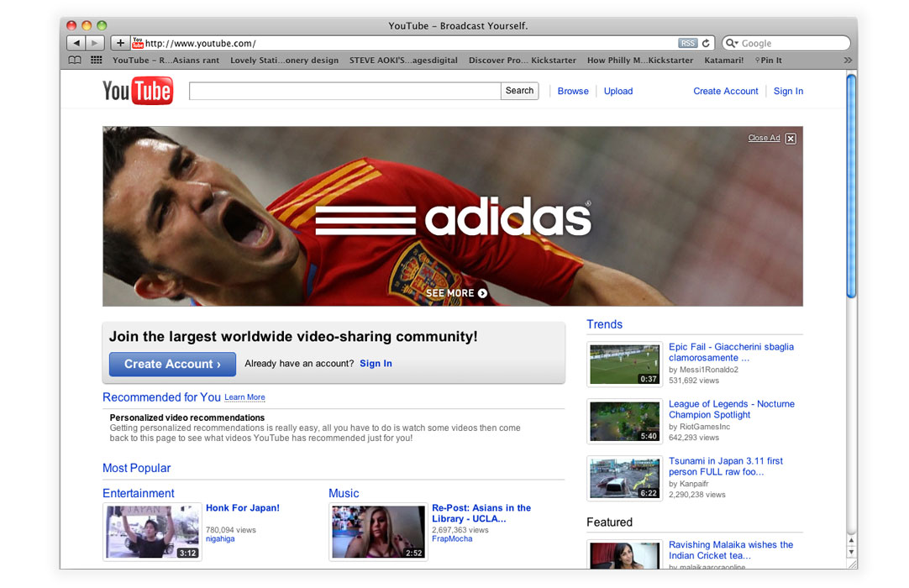This screenshot has width=909, height=588.
Task: Click Sign In beside 'Already have an account?'
Action: pyautogui.click(x=376, y=364)
